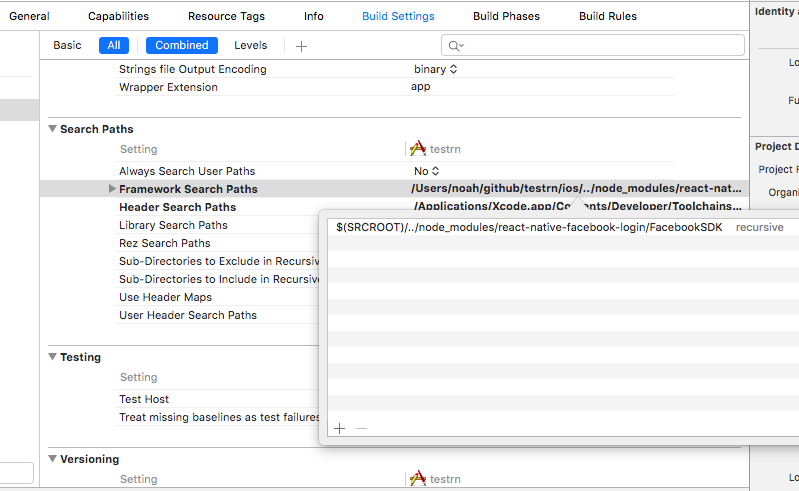
Task: Select the Basic filter option
Action: 68,45
